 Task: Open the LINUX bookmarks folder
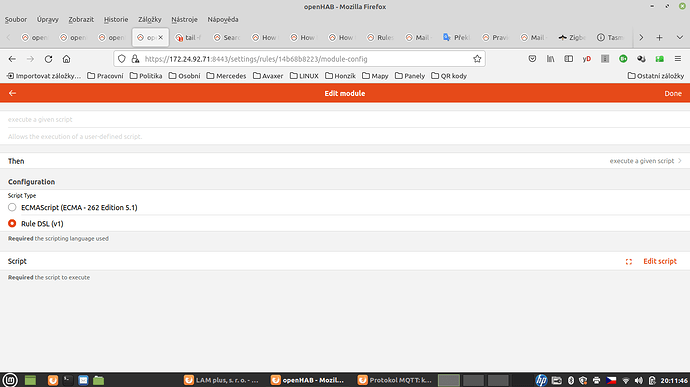304,76
